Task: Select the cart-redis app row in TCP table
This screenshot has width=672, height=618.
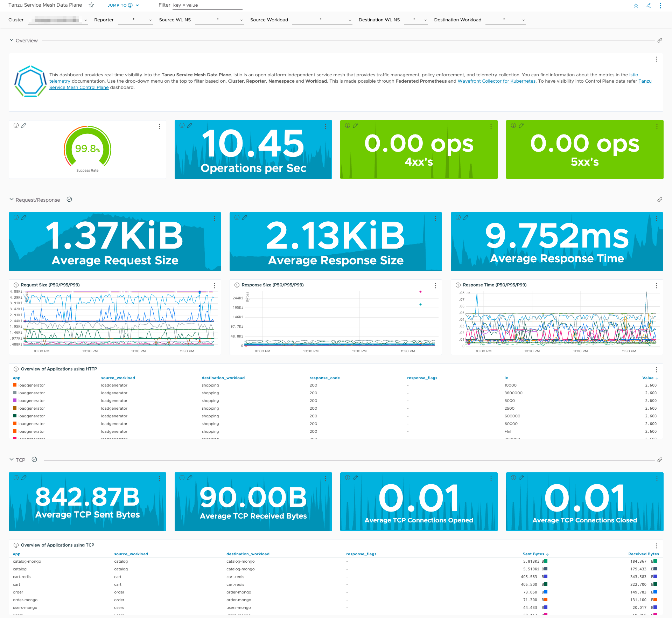Action: pyautogui.click(x=336, y=577)
